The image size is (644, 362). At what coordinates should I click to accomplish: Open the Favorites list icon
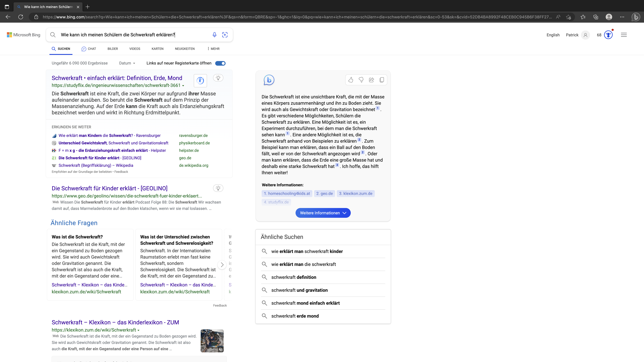click(x=583, y=17)
